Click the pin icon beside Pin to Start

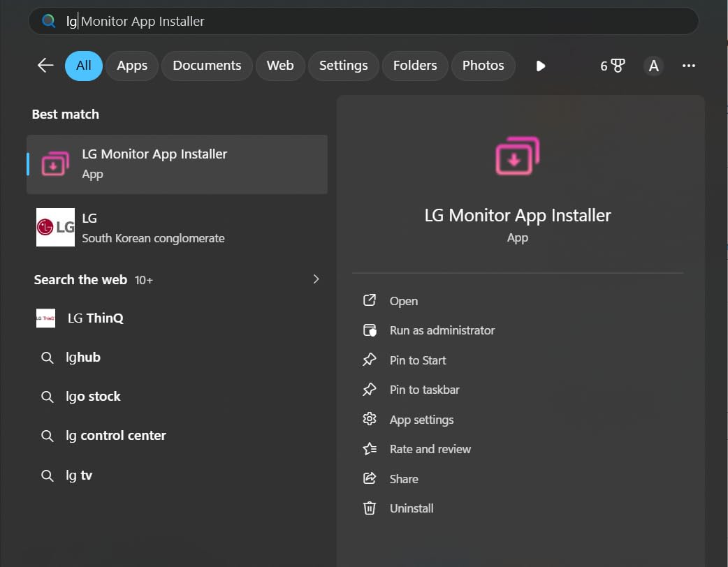click(370, 360)
